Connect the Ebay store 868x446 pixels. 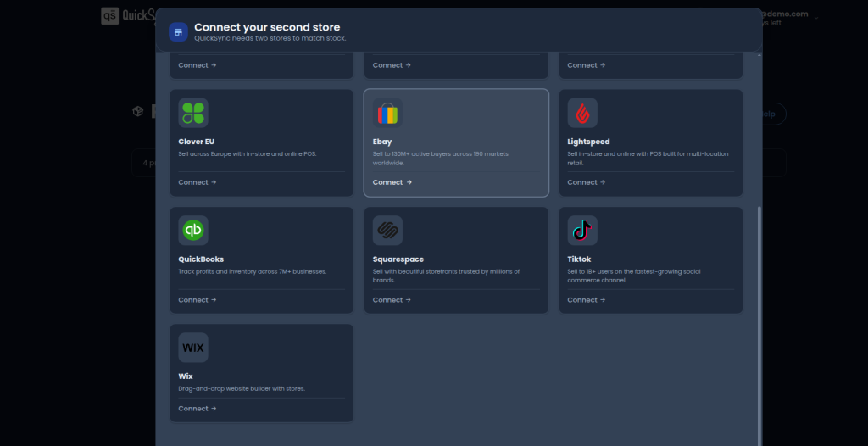coord(392,182)
